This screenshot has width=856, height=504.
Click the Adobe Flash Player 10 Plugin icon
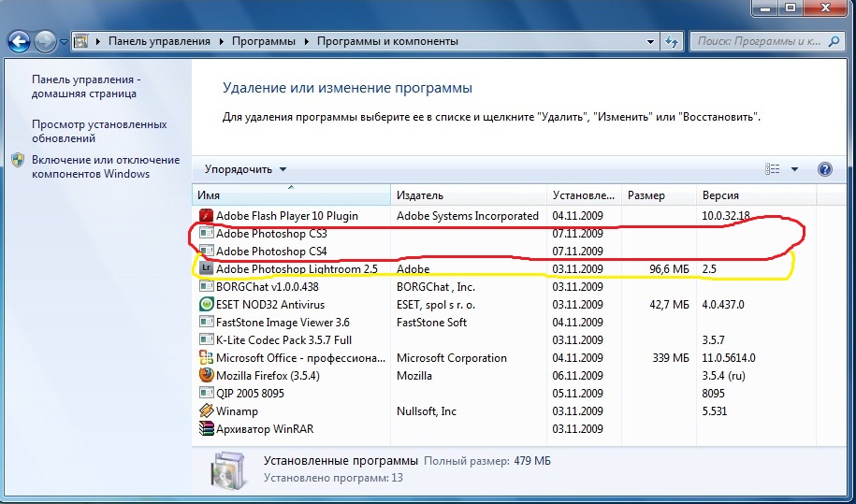coord(207,216)
